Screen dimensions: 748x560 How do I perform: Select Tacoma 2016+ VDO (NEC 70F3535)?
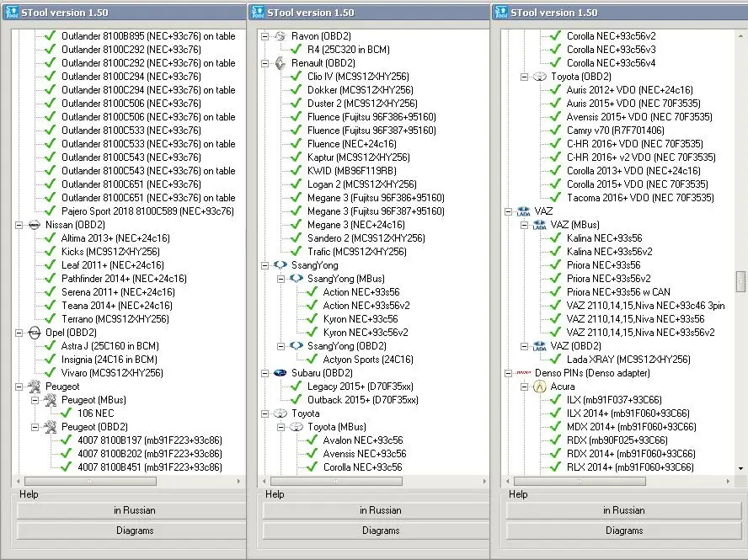click(640, 198)
